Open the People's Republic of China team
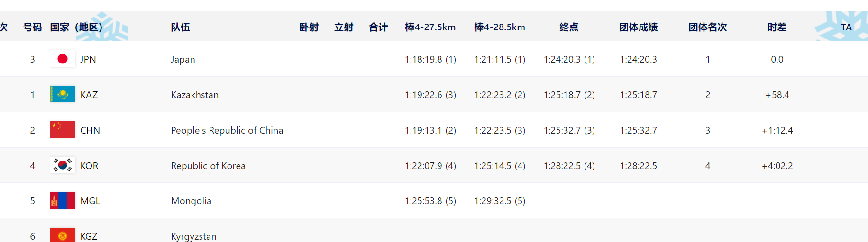The image size is (868, 242). 227,130
